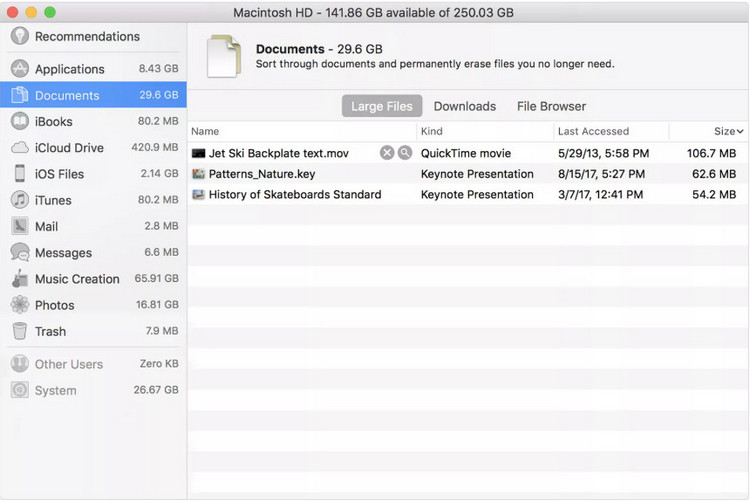Click the QuickTime movie kind cell
The width and height of the screenshot is (750, 501).
pyautogui.click(x=466, y=153)
